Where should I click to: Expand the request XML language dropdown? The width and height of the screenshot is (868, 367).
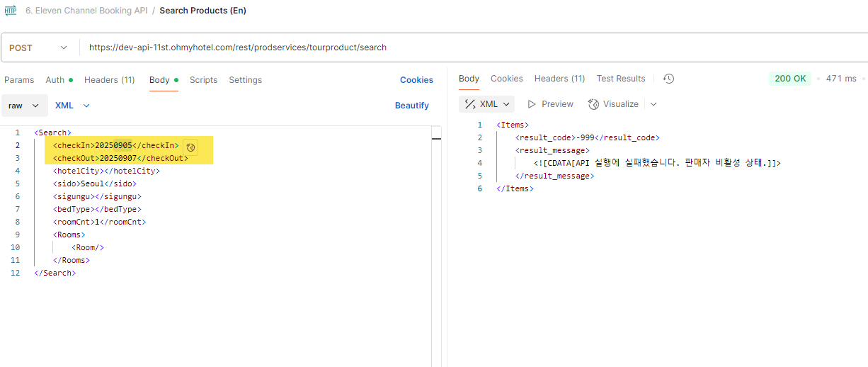tap(72, 106)
